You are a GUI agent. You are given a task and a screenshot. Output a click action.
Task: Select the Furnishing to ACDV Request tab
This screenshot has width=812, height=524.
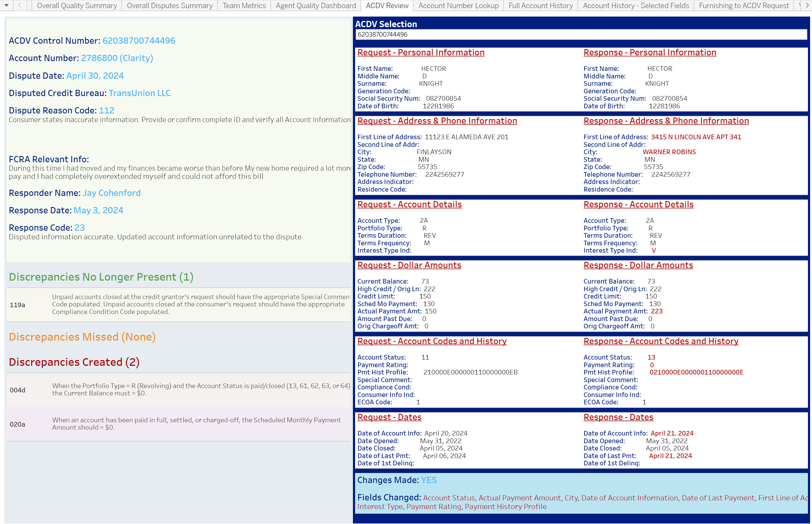tap(744, 6)
